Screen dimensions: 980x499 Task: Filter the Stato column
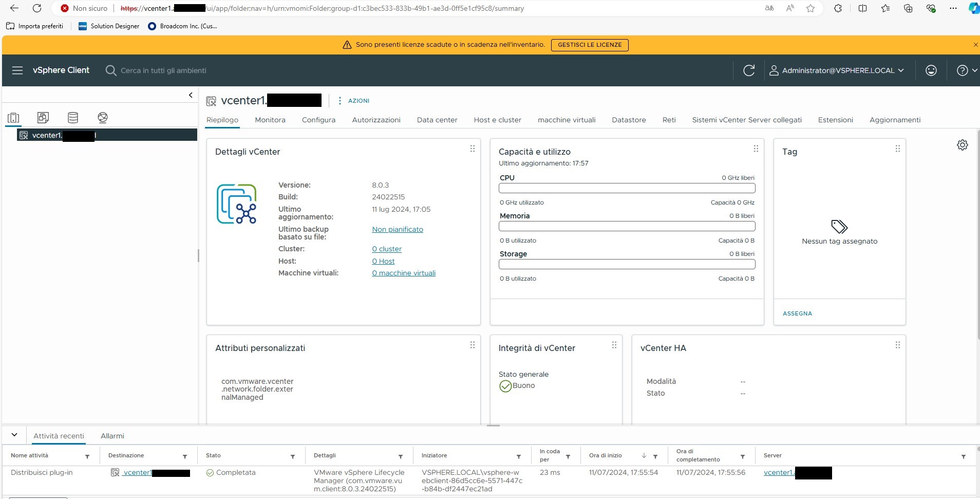point(293,456)
